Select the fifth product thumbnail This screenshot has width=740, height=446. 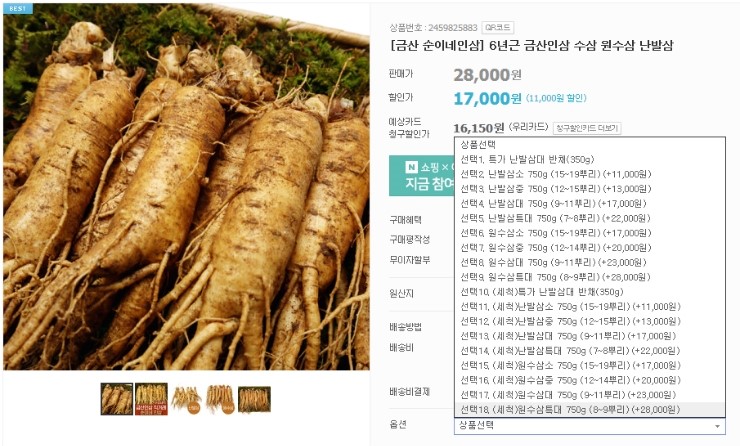pyautogui.click(x=254, y=399)
